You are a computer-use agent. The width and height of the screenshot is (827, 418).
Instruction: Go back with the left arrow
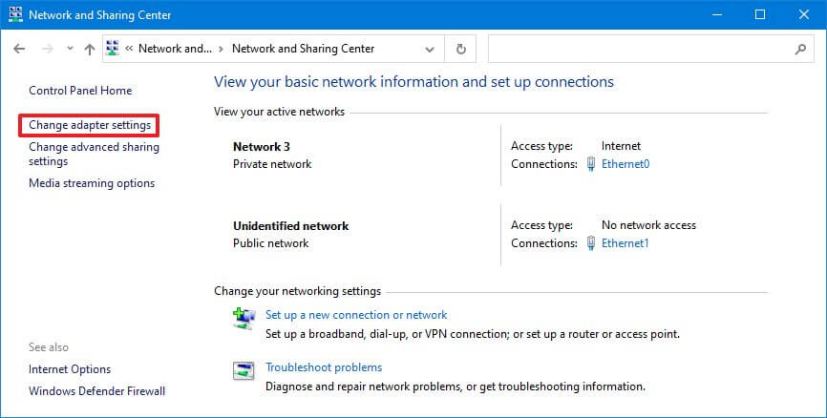click(20, 49)
